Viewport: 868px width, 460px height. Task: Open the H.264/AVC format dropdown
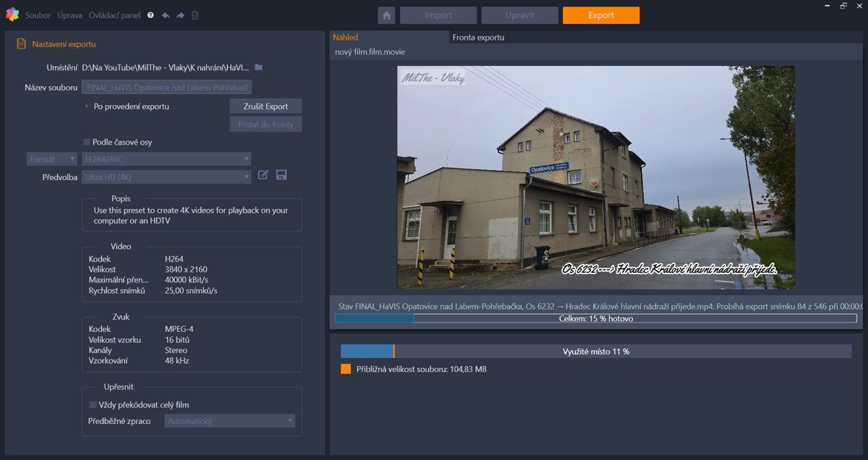tap(166, 159)
